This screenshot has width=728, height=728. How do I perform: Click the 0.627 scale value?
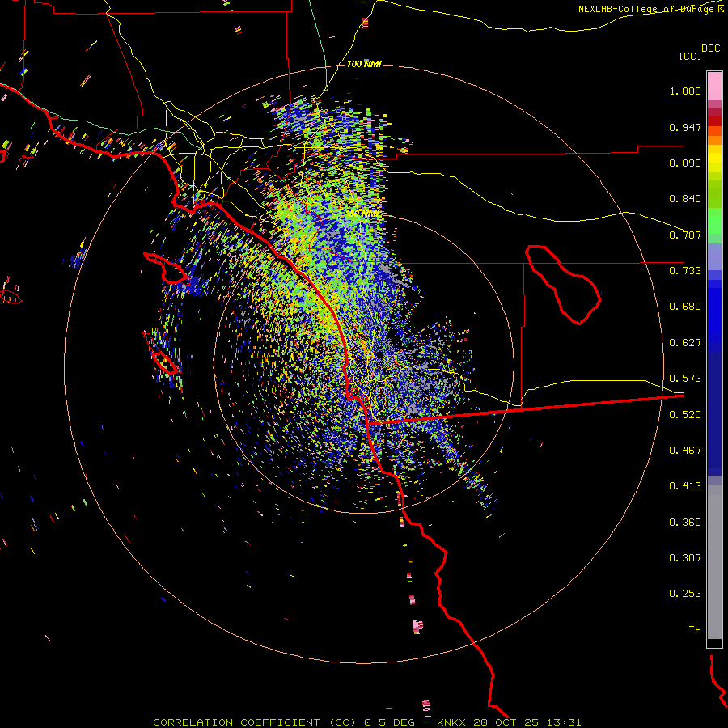[x=685, y=343]
